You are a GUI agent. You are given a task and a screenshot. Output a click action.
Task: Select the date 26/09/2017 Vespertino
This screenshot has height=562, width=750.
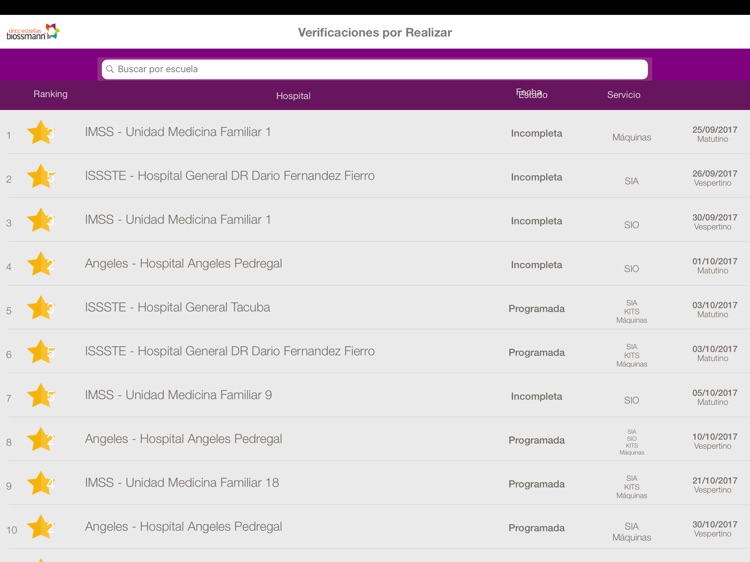click(715, 178)
